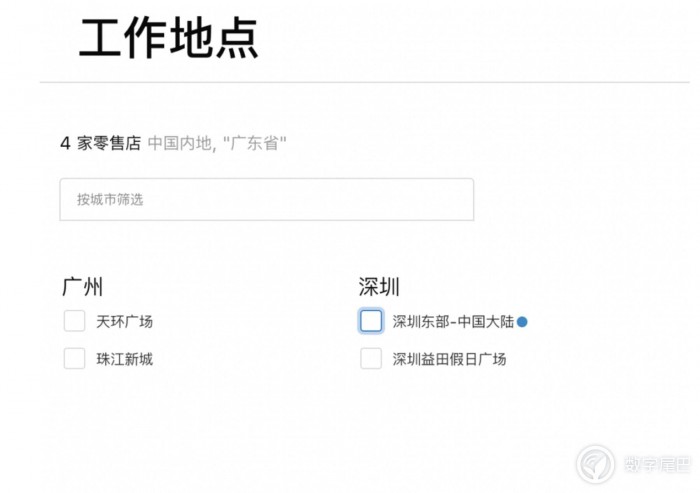The image size is (700, 493).
Task: Click the "广东省" province text
Action: [255, 143]
